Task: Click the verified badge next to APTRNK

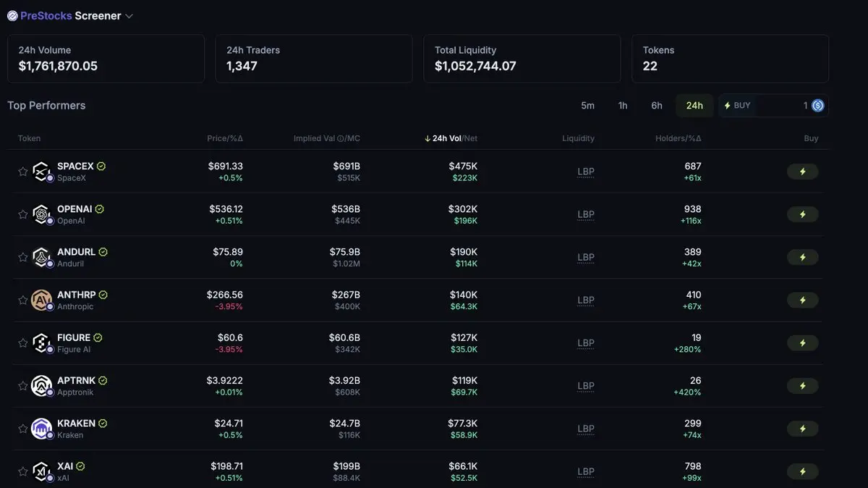Action: (103, 380)
